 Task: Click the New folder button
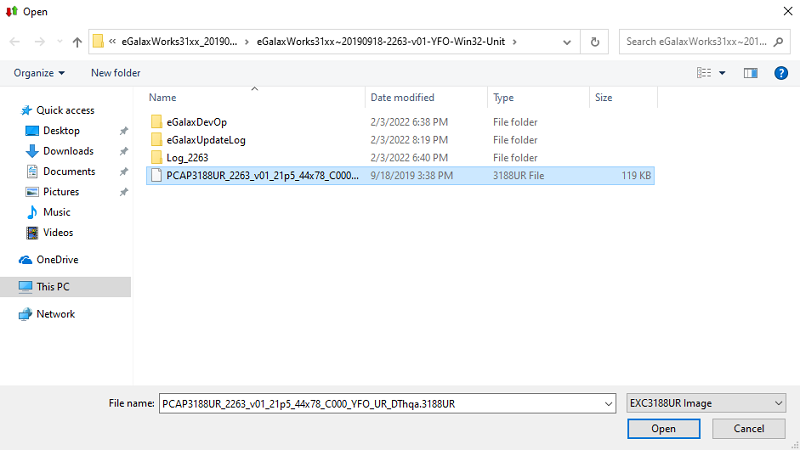(116, 73)
